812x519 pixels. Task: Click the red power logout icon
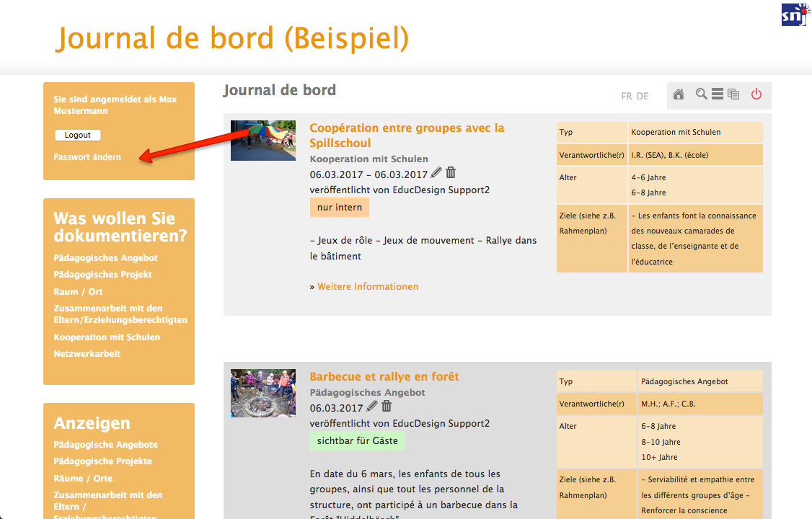coord(756,94)
